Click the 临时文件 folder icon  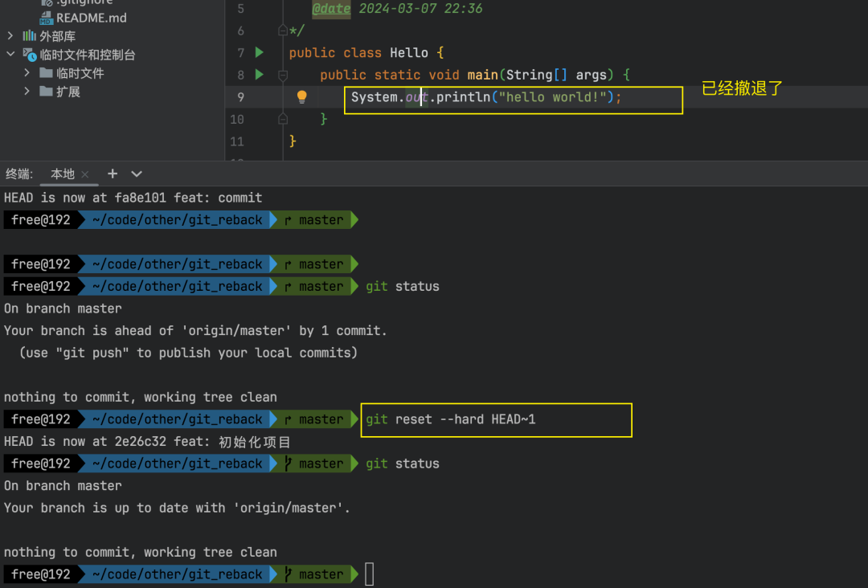click(x=47, y=73)
